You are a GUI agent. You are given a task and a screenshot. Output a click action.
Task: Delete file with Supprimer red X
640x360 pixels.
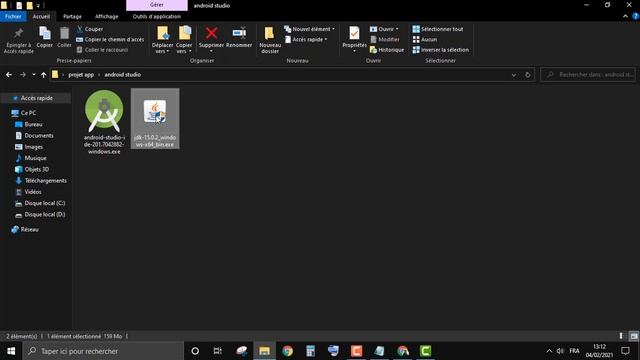point(211,38)
